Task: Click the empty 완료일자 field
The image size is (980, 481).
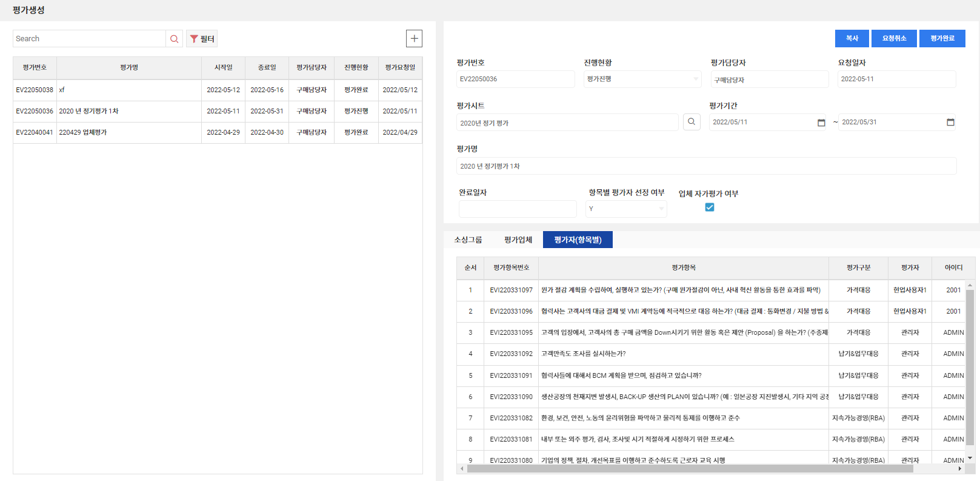Action: pos(518,209)
